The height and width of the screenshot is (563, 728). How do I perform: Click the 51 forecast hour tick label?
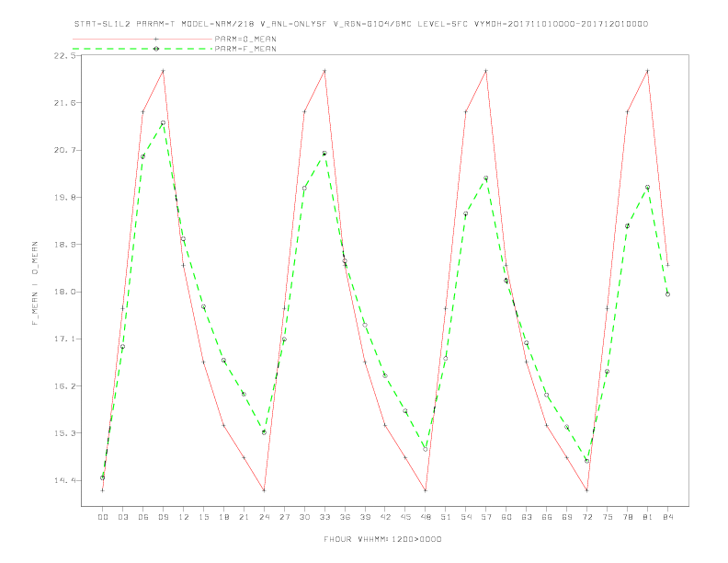[446, 517]
